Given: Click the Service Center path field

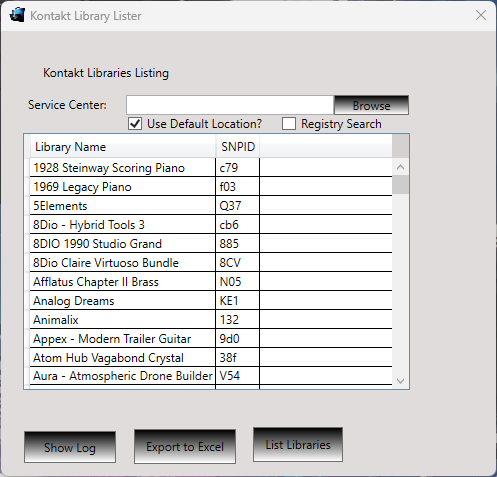Looking at the screenshot, I should 230,105.
